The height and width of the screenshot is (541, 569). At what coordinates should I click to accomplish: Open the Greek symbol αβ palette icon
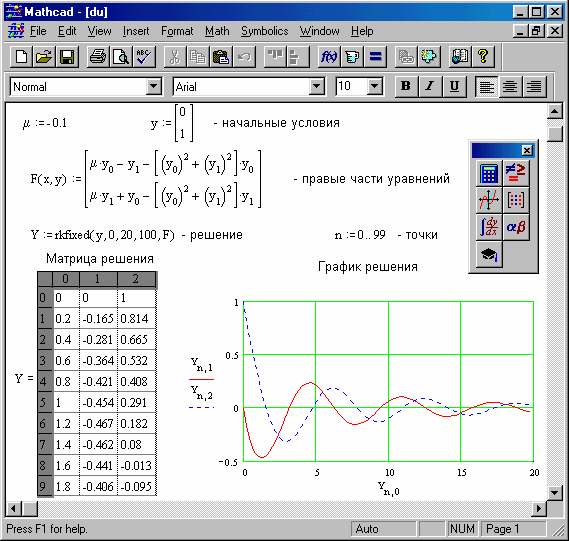point(516,227)
